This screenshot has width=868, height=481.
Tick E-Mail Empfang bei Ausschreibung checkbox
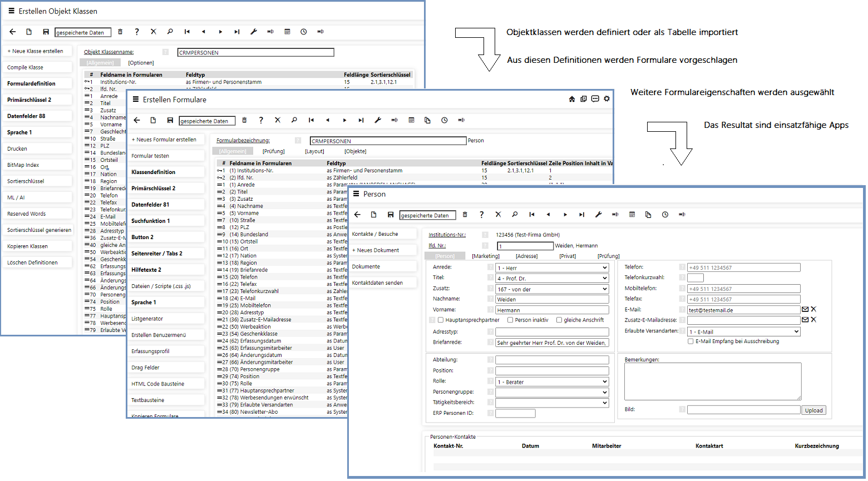[x=691, y=341]
